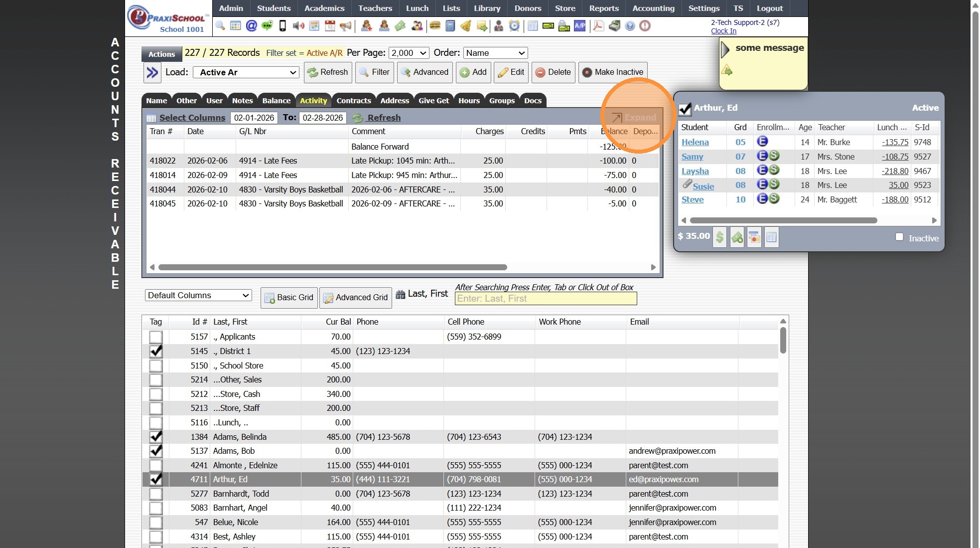This screenshot has height=548, width=980.
Task: Open the Accounting menu
Action: pos(653,8)
